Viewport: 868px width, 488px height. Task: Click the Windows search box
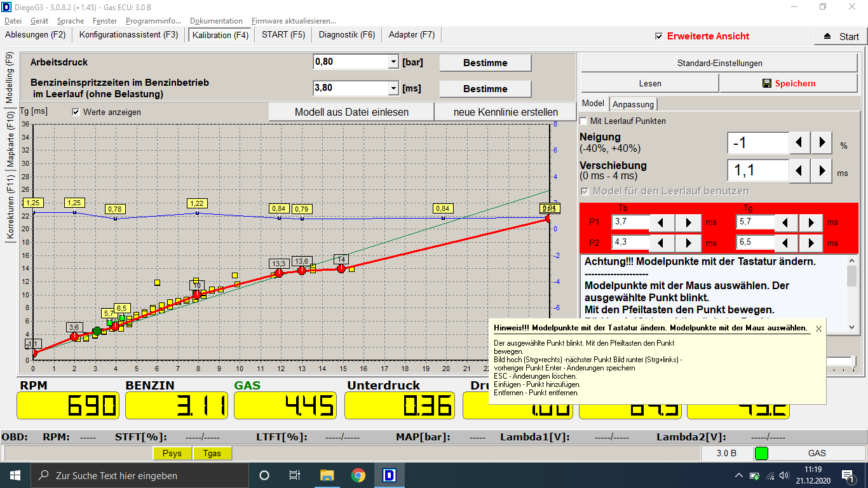[139, 475]
